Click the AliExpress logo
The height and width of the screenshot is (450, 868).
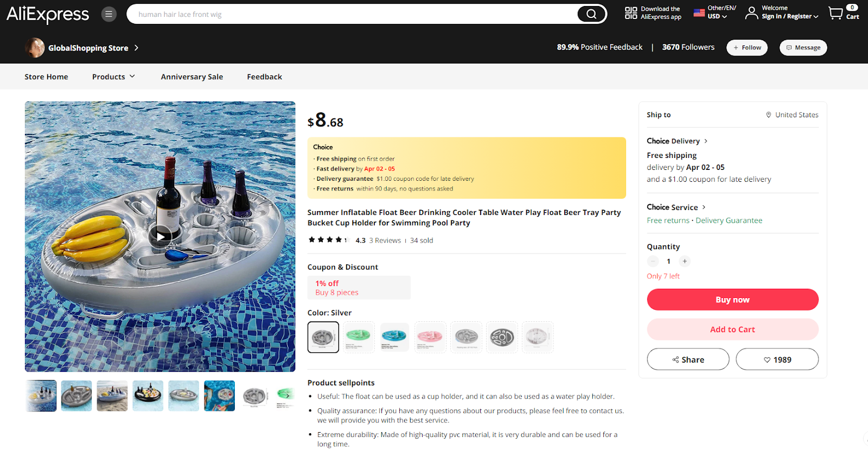coord(48,14)
